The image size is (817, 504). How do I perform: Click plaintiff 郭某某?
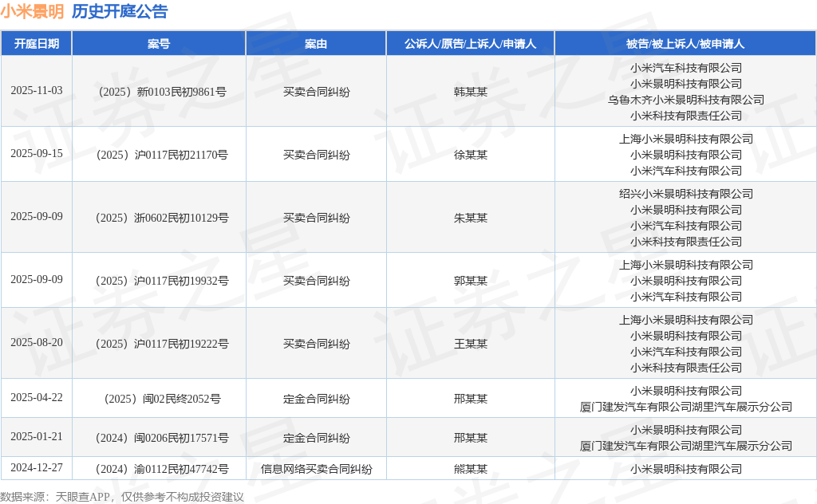[x=471, y=282]
